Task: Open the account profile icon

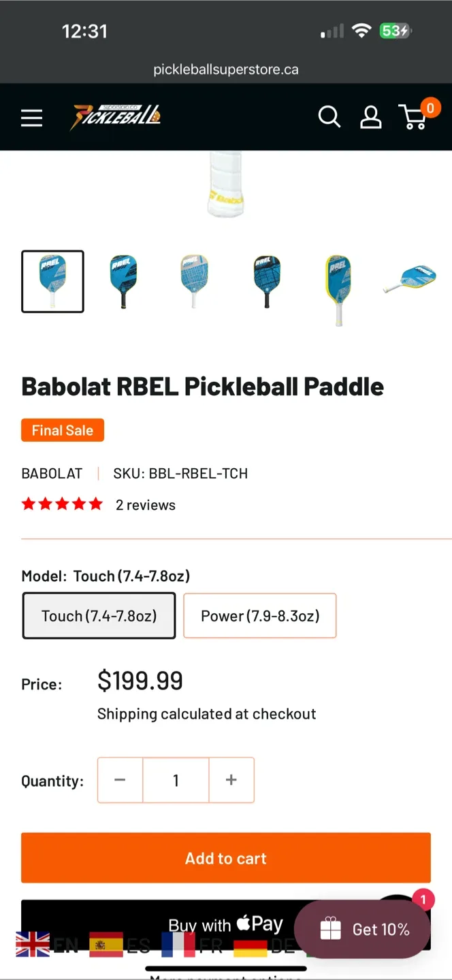Action: (370, 117)
